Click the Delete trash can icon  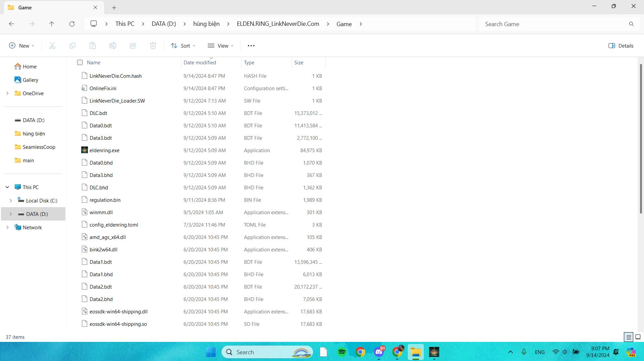coord(153,46)
